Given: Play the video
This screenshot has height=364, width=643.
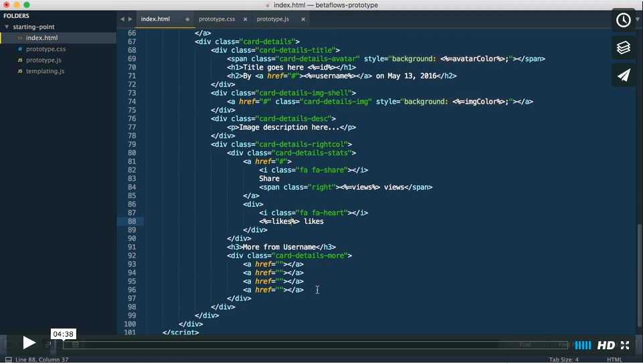Looking at the screenshot, I should (29, 343).
